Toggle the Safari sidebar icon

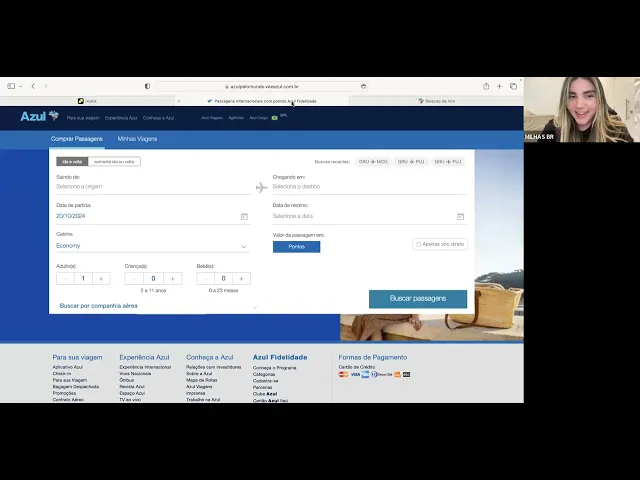coord(11,86)
